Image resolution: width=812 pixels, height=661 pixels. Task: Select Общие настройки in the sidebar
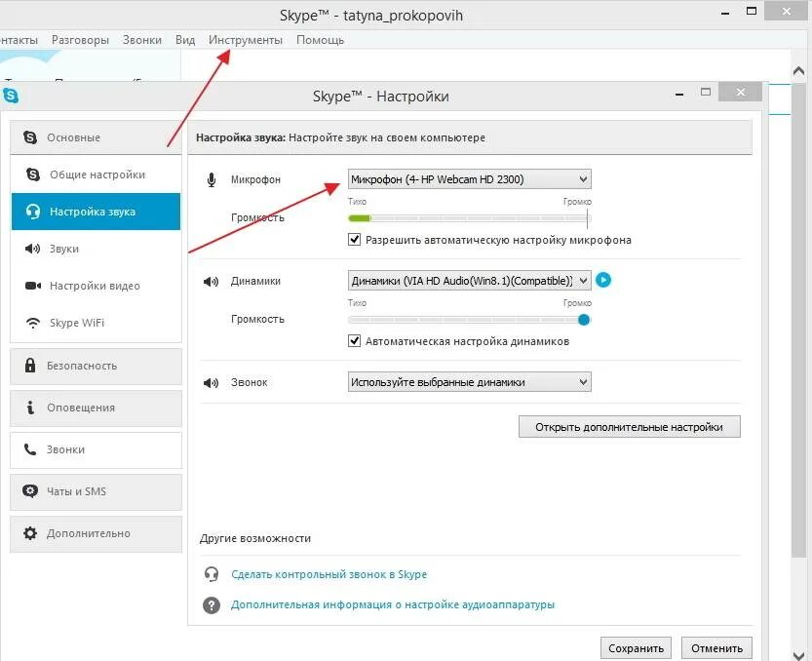point(96,175)
